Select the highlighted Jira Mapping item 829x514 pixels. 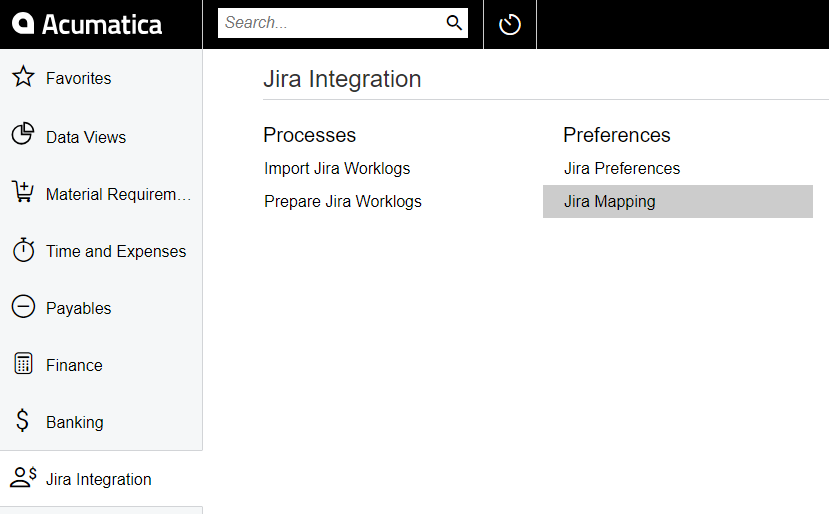tap(678, 201)
